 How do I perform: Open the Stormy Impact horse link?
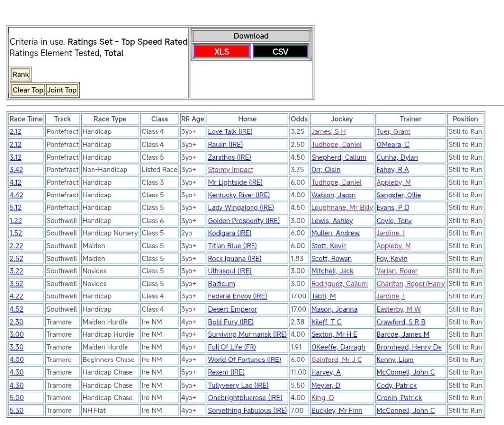pyautogui.click(x=230, y=170)
